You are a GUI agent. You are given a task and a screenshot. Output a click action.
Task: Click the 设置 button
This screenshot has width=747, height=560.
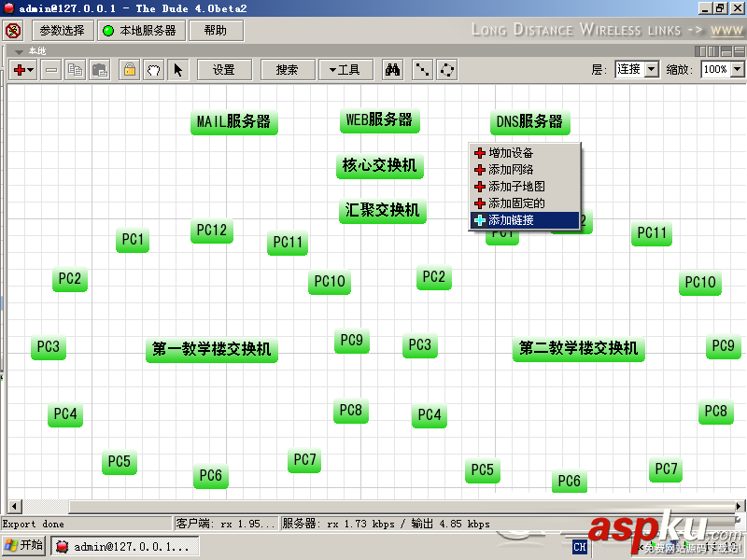224,70
